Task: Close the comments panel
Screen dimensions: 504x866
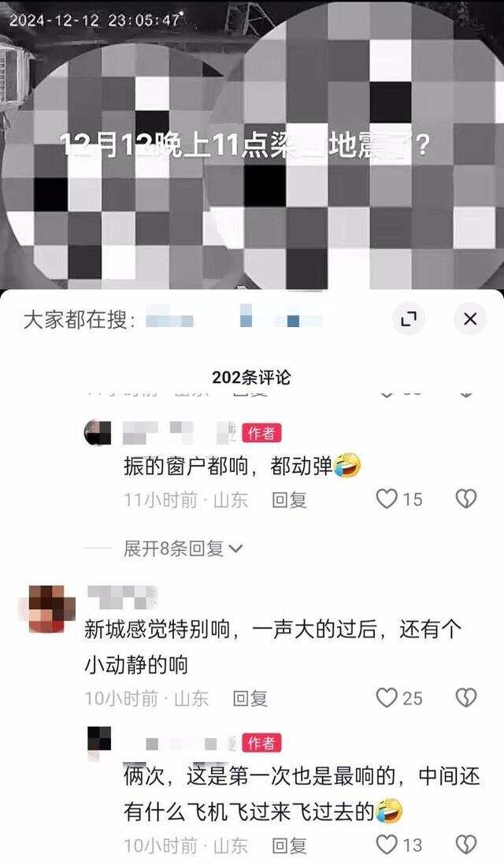Action: (470, 318)
